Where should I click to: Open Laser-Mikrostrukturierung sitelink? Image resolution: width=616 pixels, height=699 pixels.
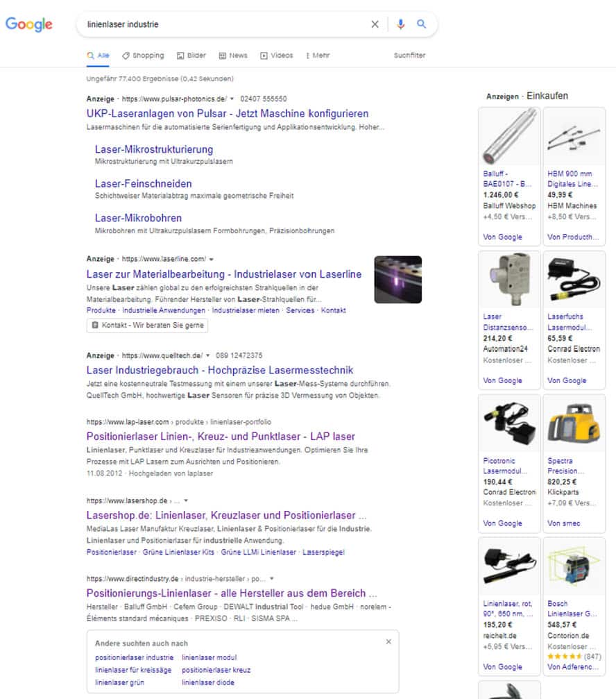[x=154, y=149]
